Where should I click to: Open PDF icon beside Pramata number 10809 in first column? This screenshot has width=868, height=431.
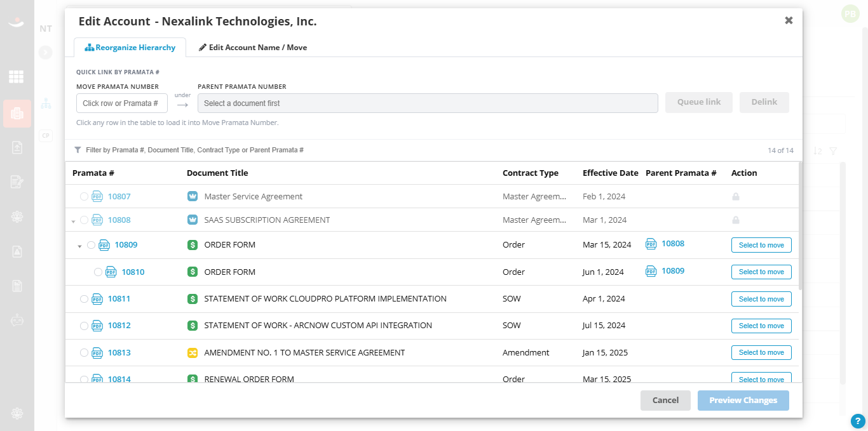pos(104,245)
